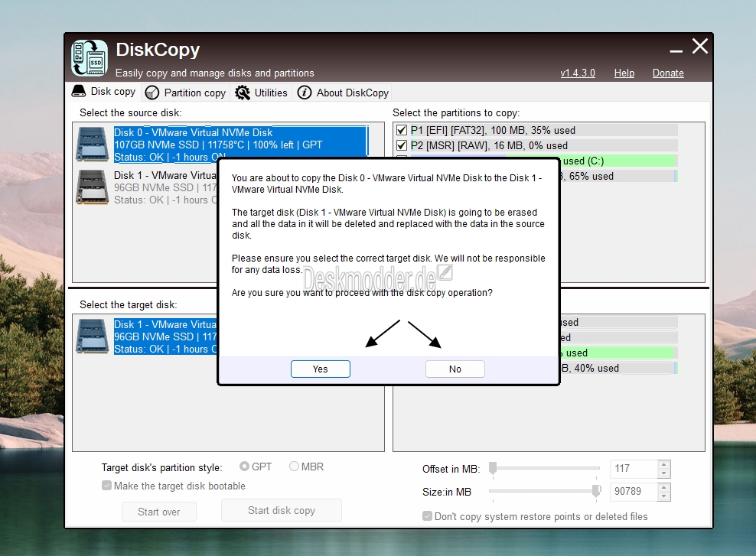Toggle Make the target disk bootable checkbox
The image size is (756, 556).
[106, 486]
